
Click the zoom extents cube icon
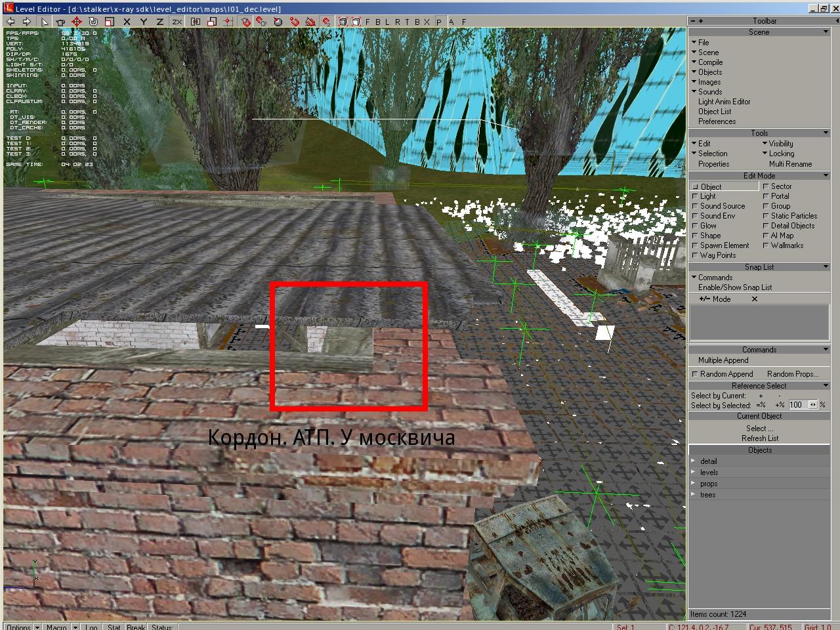point(343,22)
